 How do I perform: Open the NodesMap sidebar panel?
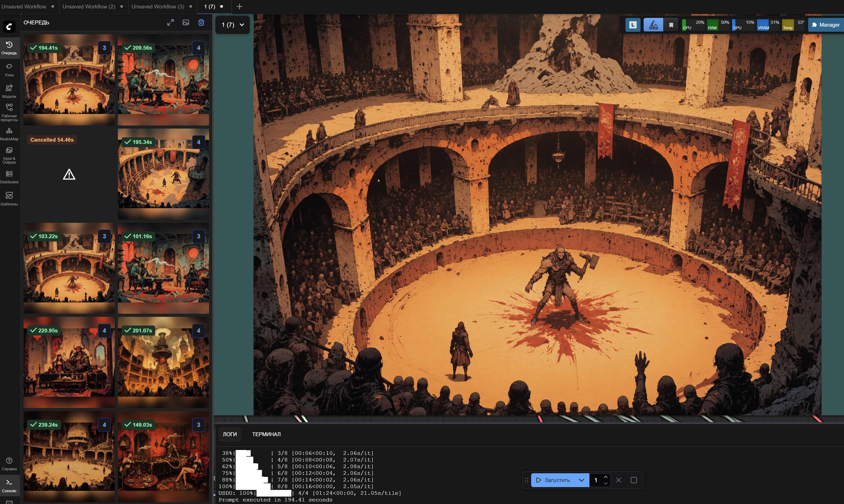point(9,134)
